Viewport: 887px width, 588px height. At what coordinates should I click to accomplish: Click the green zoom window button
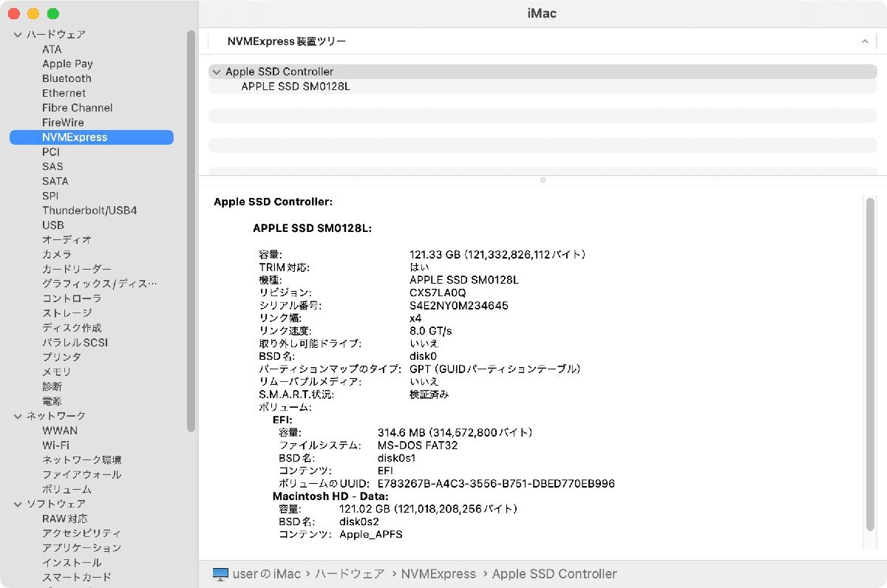[52, 14]
